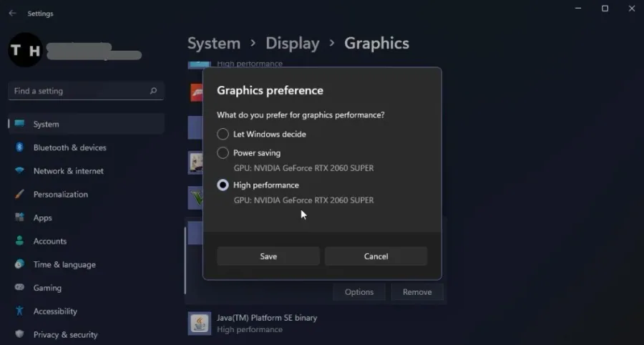Cancel the Graphics preference dialog
This screenshot has height=345, width=644.
376,256
